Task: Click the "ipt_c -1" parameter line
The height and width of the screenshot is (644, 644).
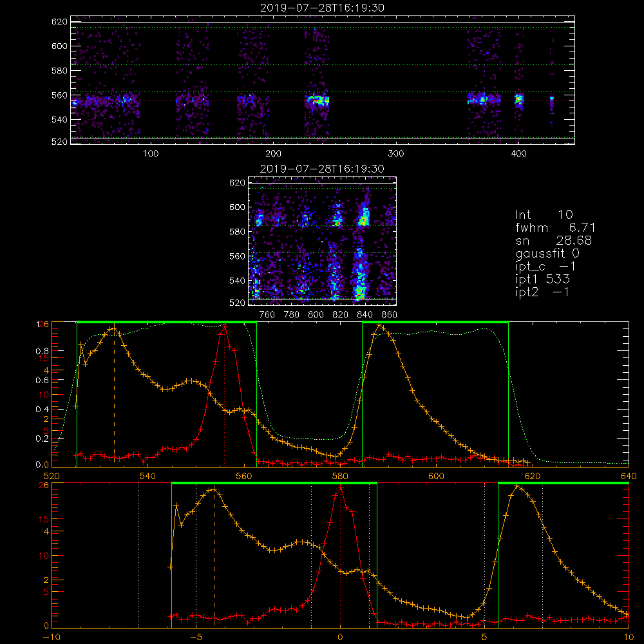Action: tap(545, 267)
